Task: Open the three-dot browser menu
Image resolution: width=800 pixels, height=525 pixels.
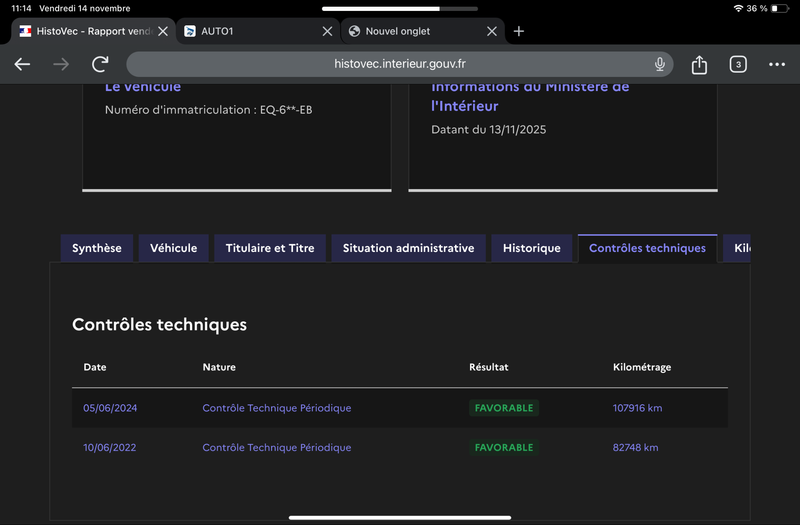Action: pos(777,64)
